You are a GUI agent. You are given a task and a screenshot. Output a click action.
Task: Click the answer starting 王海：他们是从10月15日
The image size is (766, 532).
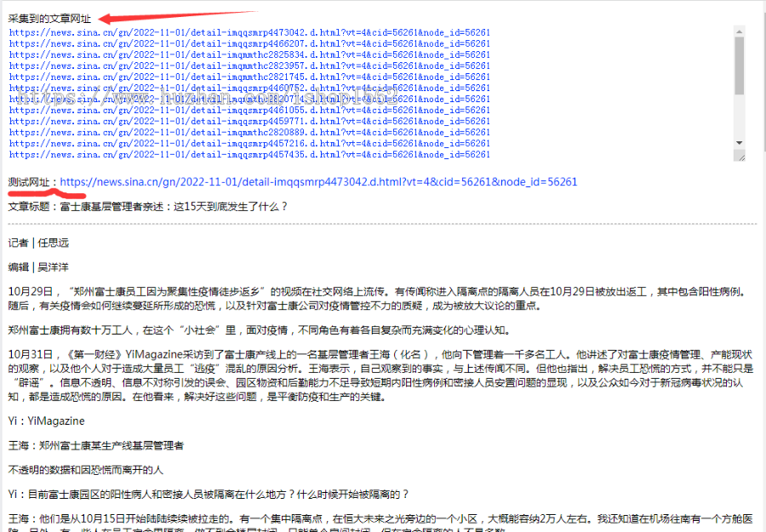(380, 523)
